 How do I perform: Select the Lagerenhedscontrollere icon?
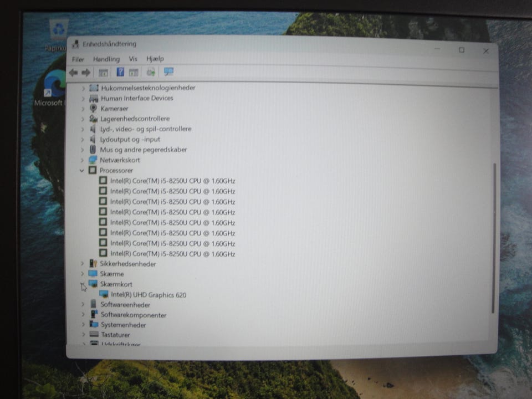(93, 119)
